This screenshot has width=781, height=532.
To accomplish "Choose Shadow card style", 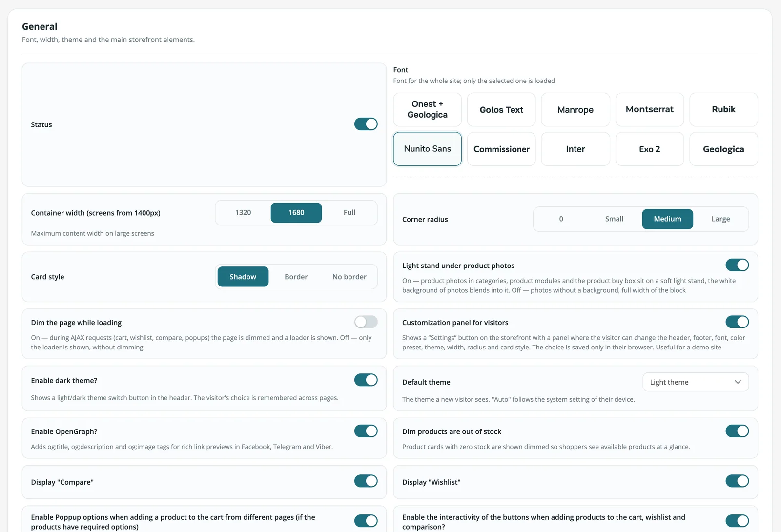I will pos(243,277).
